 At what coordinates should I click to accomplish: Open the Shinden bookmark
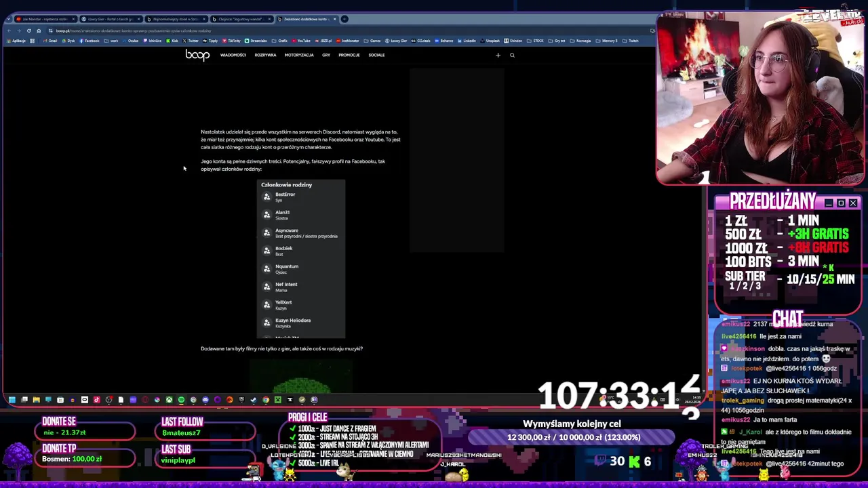(513, 41)
